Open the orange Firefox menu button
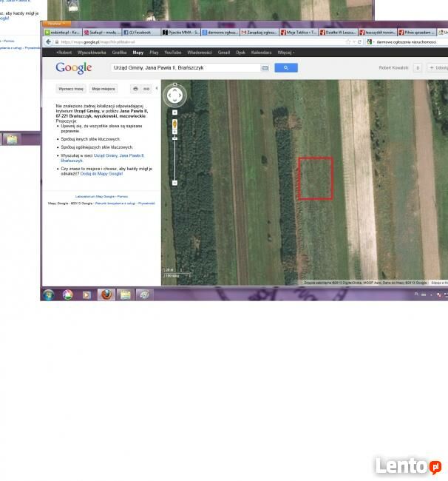Screen dimensions: 448x481 pos(56,24)
